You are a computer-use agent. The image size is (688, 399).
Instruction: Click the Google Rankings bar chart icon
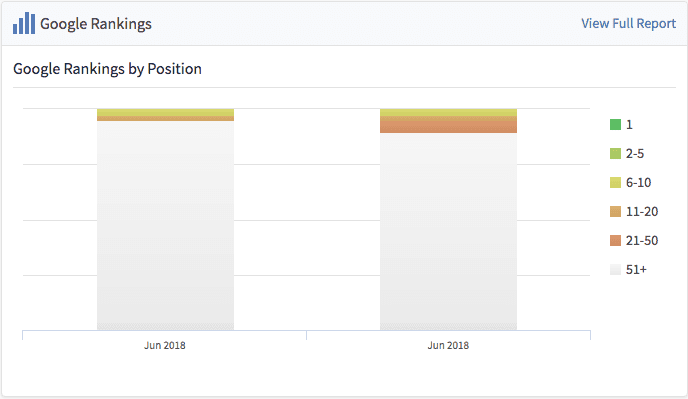tap(24, 23)
